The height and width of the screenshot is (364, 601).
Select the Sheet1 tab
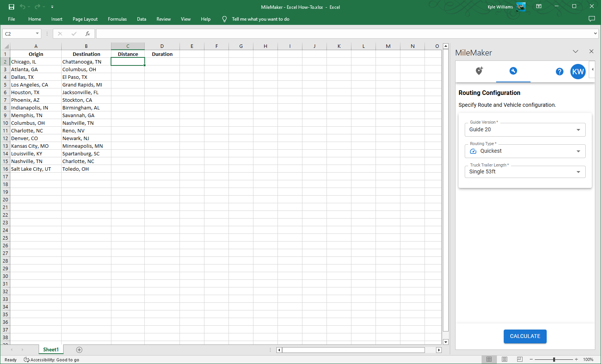[x=51, y=350]
